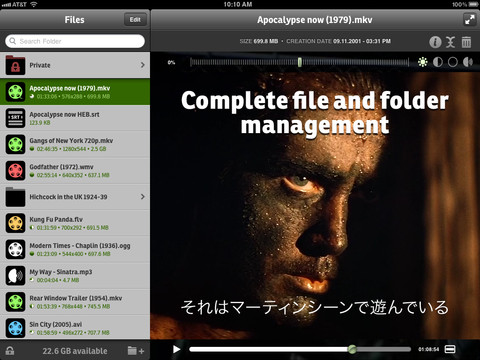Click into the Search Folder field
The height and width of the screenshot is (360, 480).
pos(75,41)
